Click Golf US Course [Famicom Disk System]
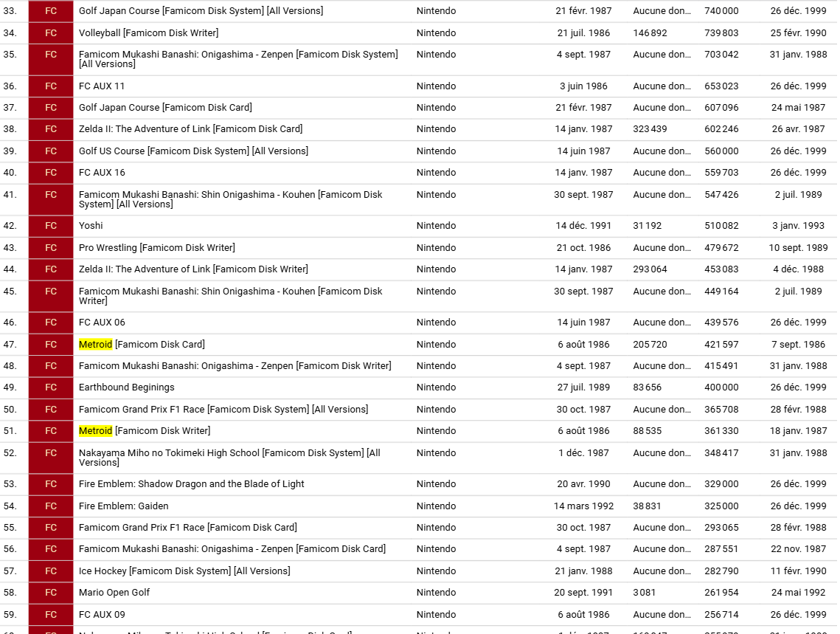 pos(193,151)
